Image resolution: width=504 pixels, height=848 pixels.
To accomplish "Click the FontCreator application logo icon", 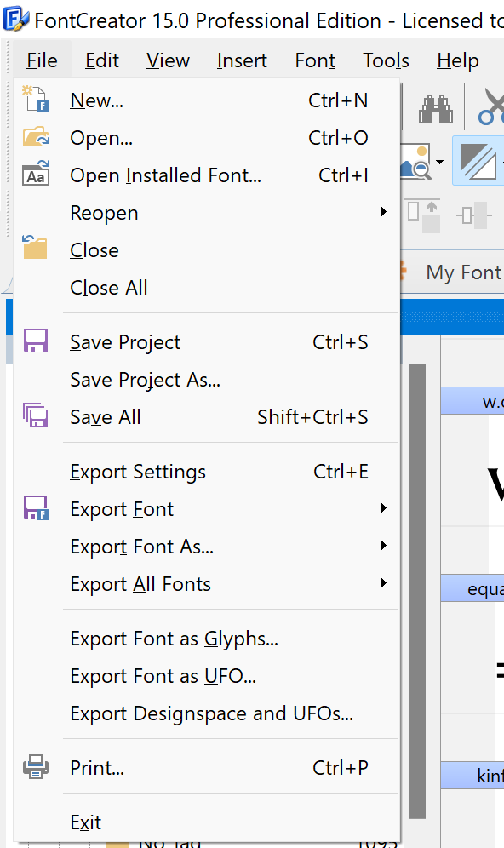I will [x=15, y=20].
